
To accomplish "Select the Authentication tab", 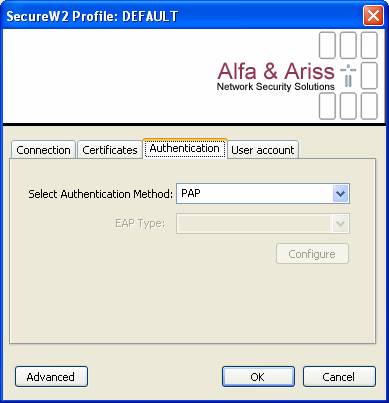I will [185, 148].
